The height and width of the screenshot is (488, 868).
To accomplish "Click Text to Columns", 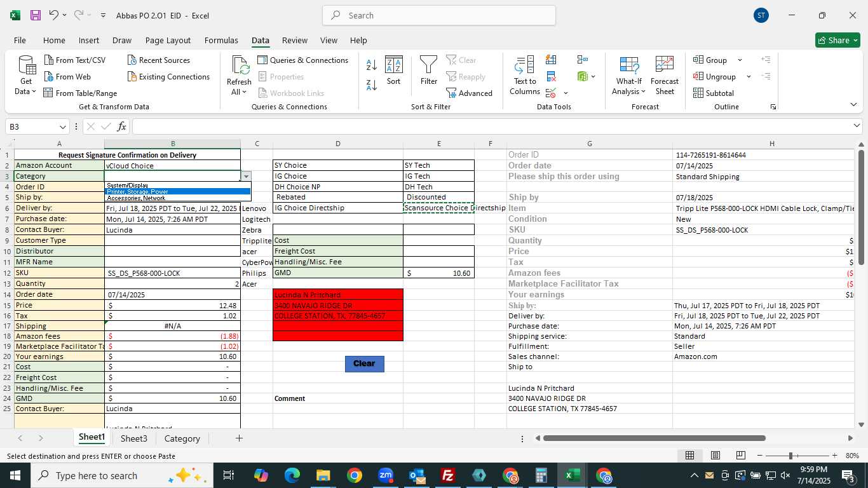I will coord(525,76).
